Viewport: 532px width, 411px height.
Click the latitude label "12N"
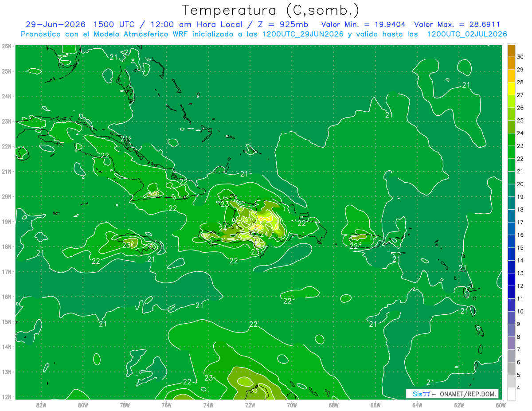click(x=7, y=397)
